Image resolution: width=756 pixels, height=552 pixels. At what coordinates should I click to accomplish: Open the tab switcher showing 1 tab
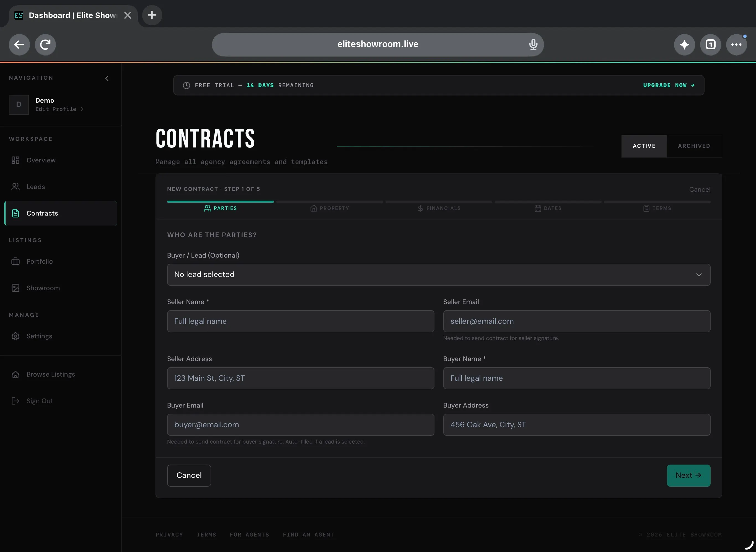(710, 45)
